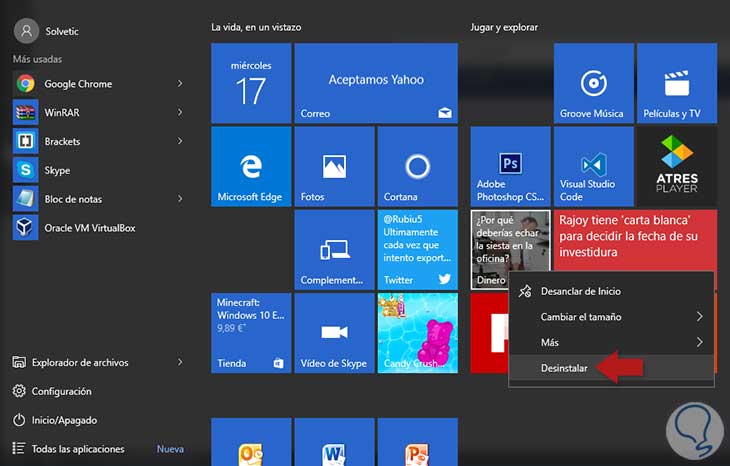730x466 pixels.
Task: Open the Complementos de teléfono tile
Action: click(334, 250)
